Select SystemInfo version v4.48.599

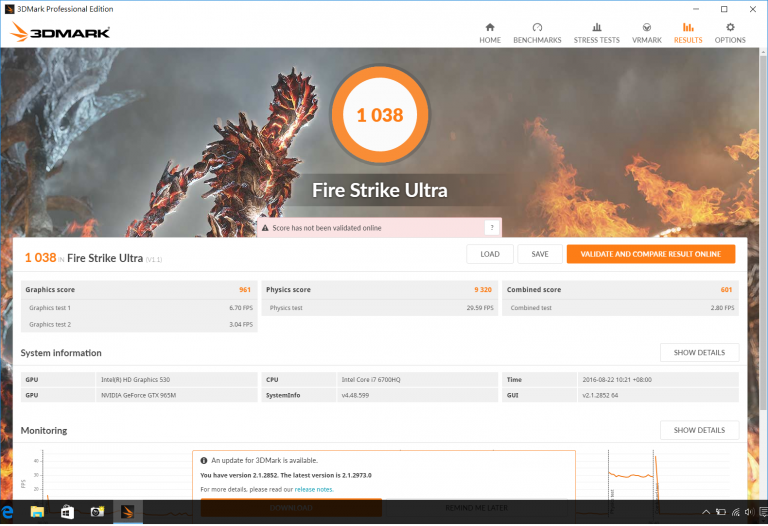tap(355, 395)
